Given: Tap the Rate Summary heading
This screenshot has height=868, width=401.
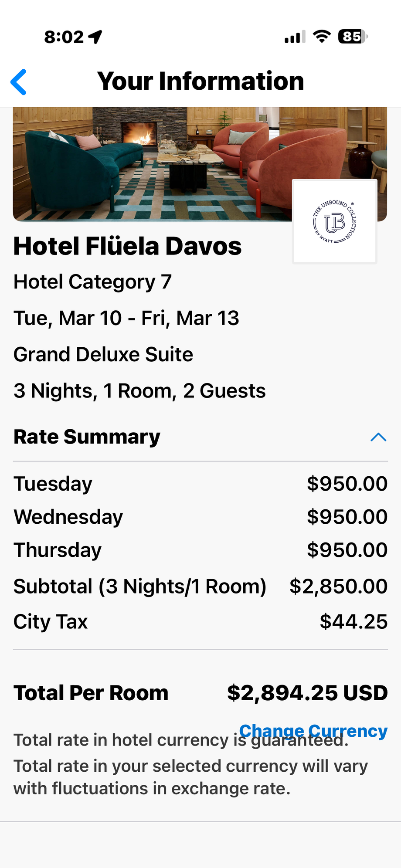Looking at the screenshot, I should click(x=87, y=437).
